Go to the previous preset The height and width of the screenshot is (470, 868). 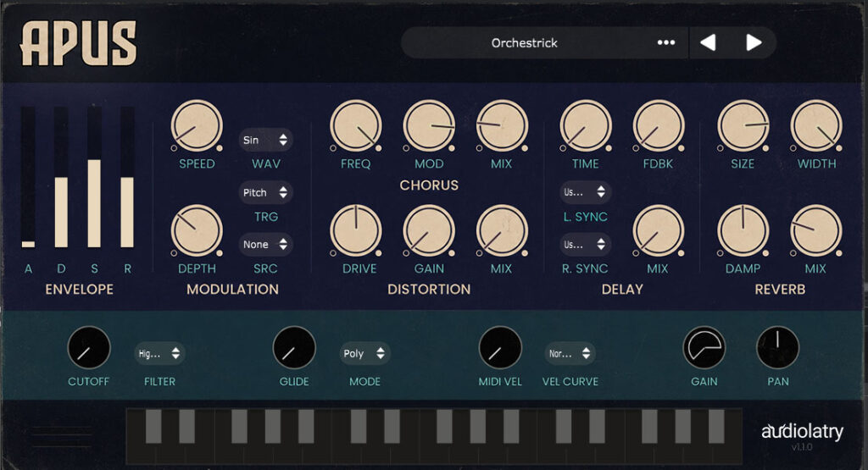pyautogui.click(x=708, y=42)
